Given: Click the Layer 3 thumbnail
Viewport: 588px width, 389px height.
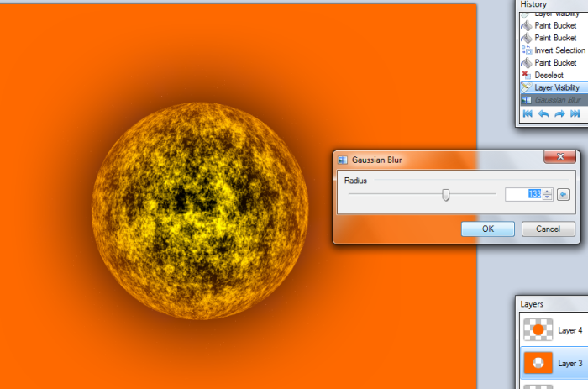Looking at the screenshot, I should coord(538,363).
